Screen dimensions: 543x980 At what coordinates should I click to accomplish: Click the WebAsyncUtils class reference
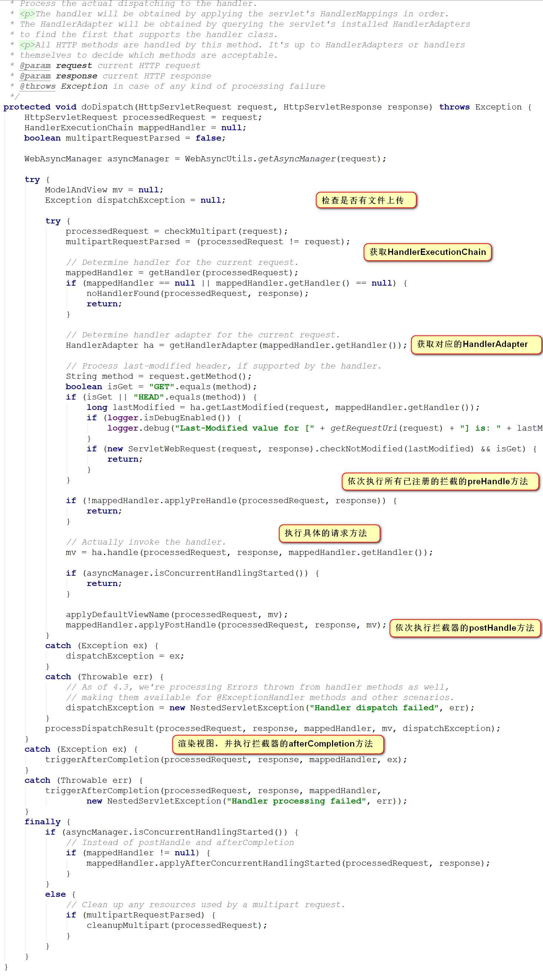218,159
